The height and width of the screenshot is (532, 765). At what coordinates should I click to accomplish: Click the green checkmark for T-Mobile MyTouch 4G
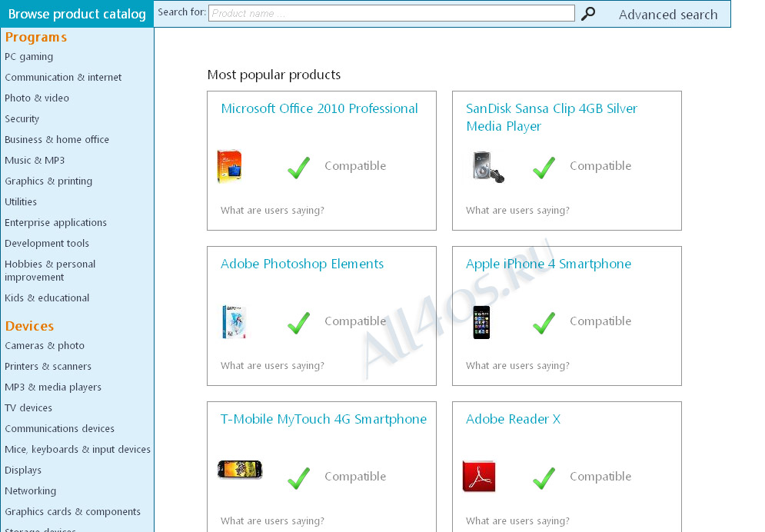(298, 478)
